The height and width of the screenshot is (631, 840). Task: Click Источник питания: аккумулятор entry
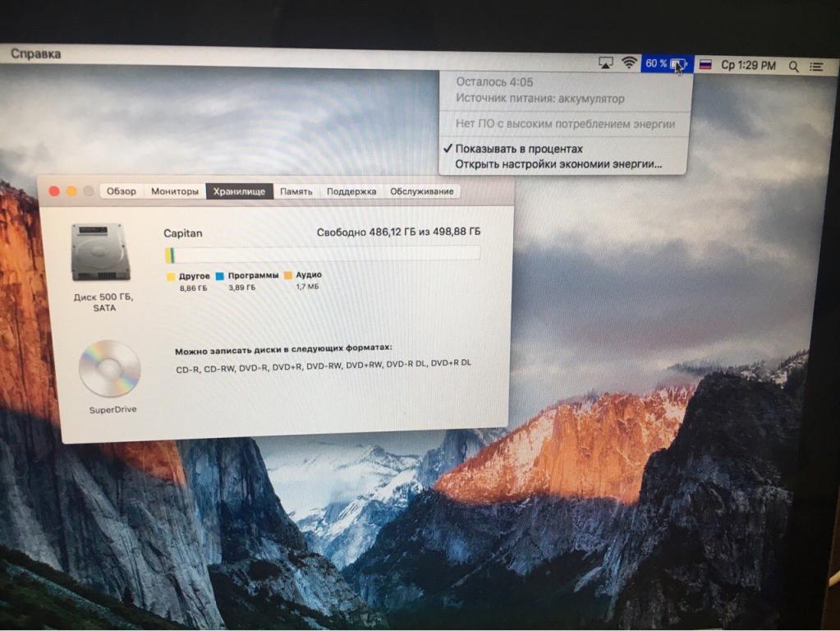[540, 98]
